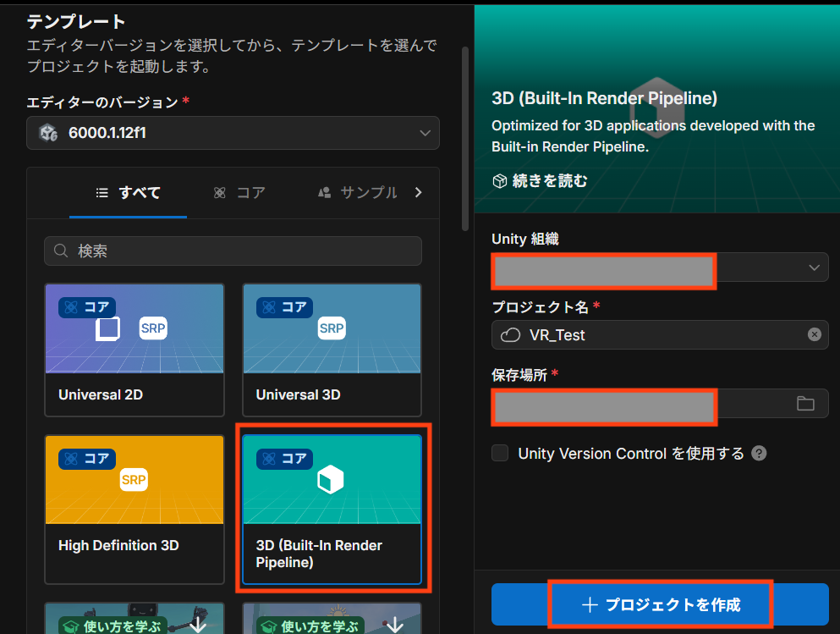
Task: Click the cube icon beside 続きを読む
Action: 499,179
